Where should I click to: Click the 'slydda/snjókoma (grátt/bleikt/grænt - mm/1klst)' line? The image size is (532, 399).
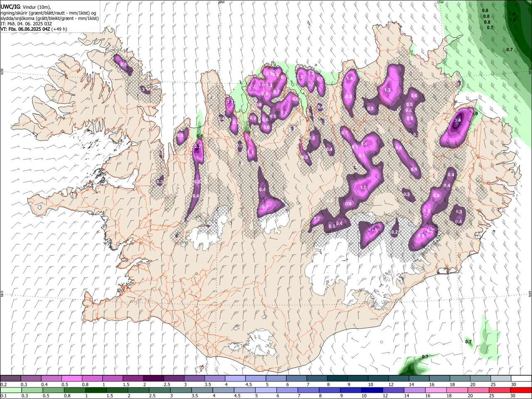pos(49,18)
